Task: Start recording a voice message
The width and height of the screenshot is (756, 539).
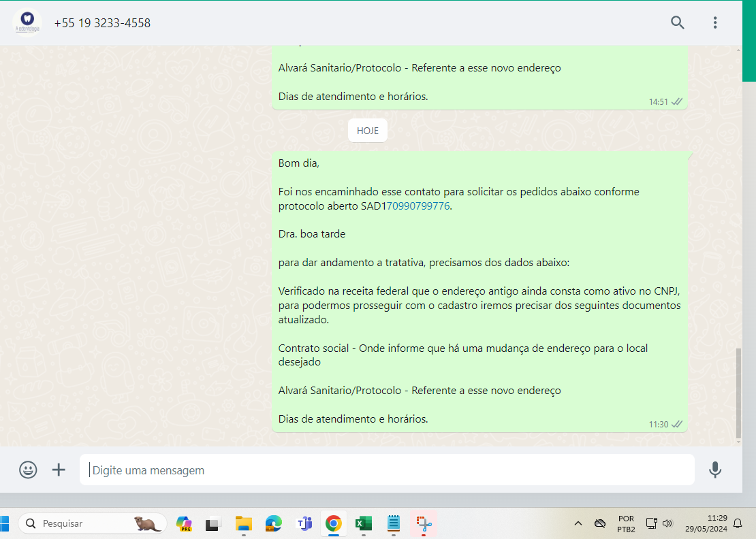Action: coord(715,470)
